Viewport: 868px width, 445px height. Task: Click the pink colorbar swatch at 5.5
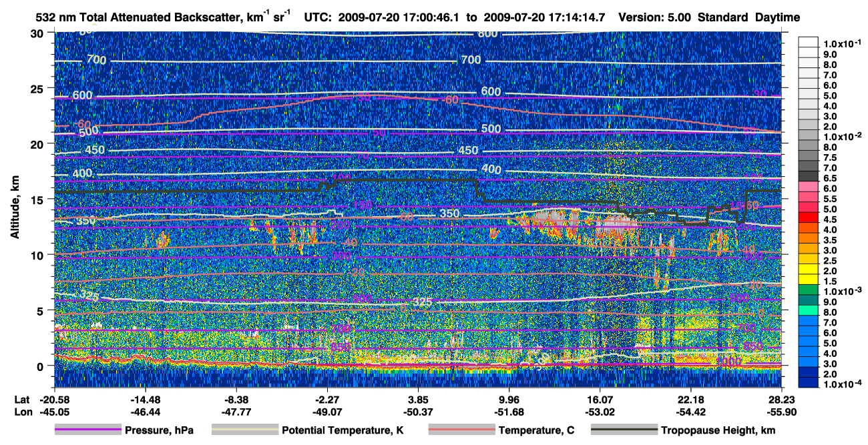[x=809, y=198]
